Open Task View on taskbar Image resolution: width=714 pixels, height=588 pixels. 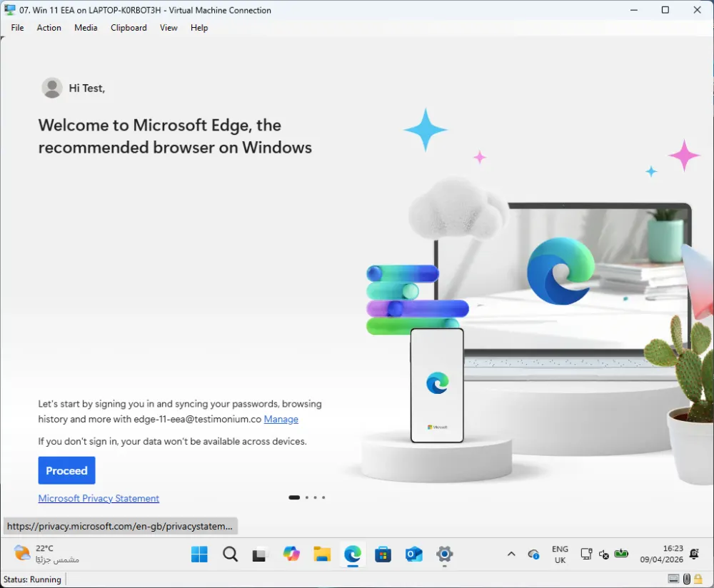point(260,554)
